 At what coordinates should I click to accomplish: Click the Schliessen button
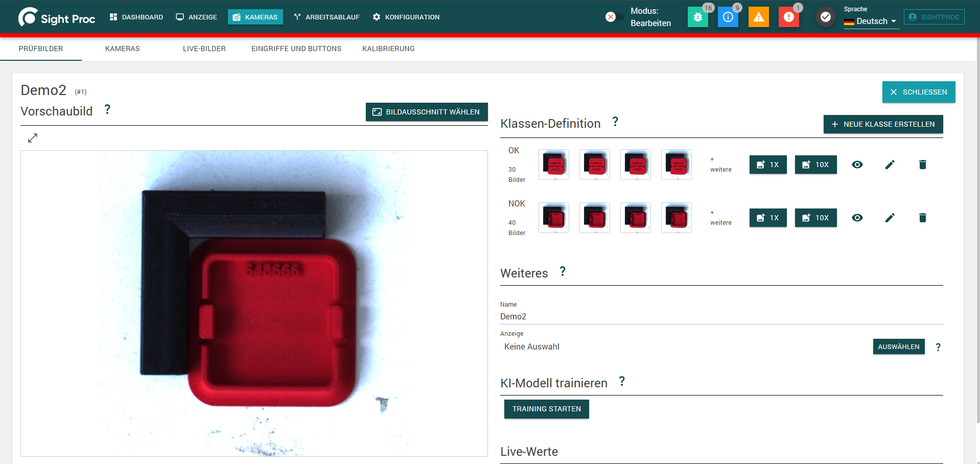click(919, 92)
